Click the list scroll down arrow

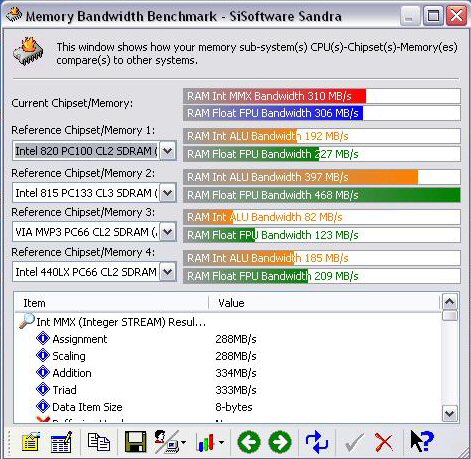tap(450, 413)
